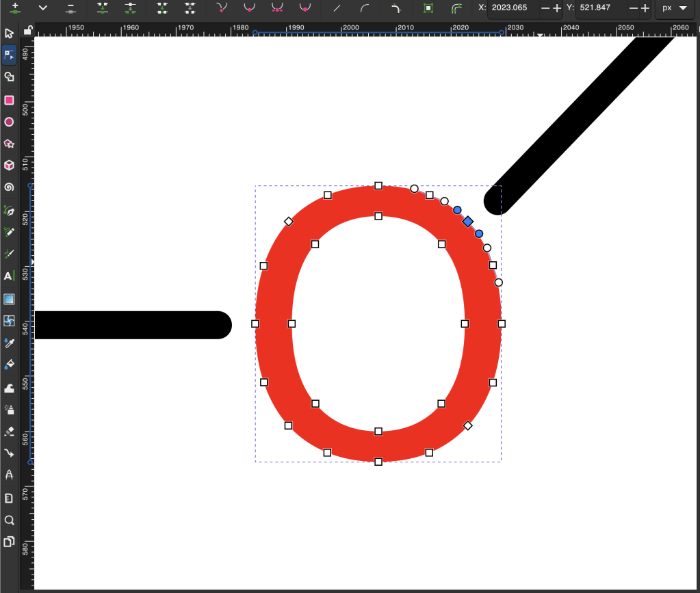Decrease the Y coordinate with minus button
Viewport: 700px width, 593px height.
tap(633, 8)
